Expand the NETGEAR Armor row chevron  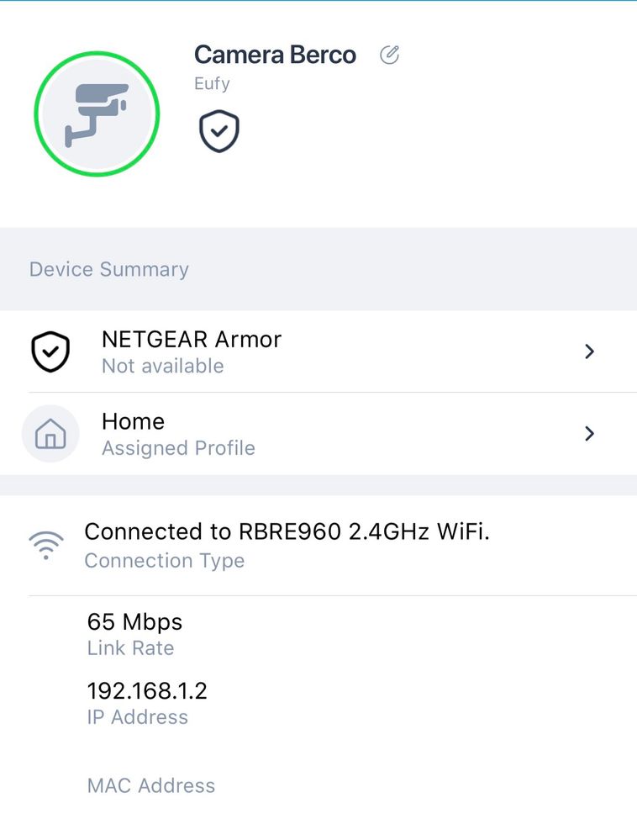[589, 351]
